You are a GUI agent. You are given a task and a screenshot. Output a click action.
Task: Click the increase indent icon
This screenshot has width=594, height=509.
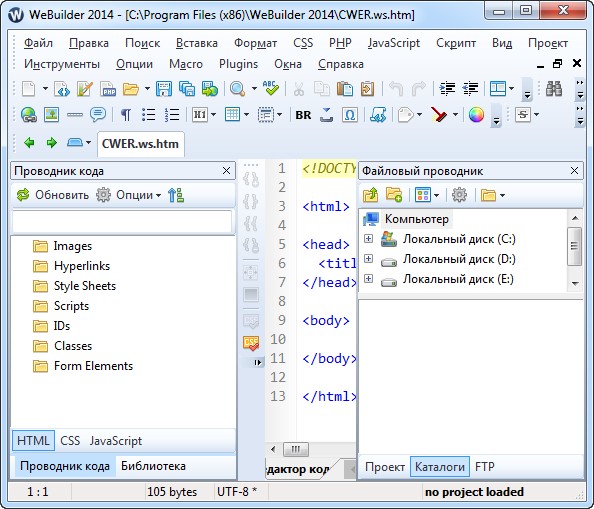tap(447, 89)
